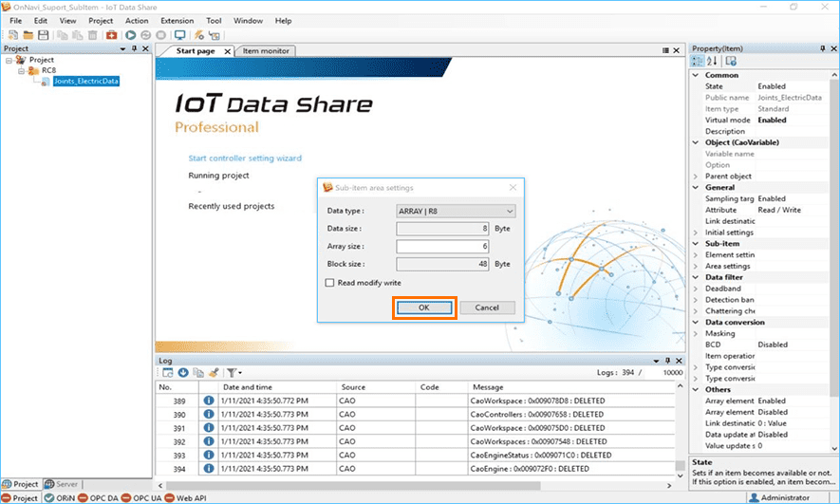This screenshot has width=840, height=504.
Task: Click the clear log brush icon
Action: 214,372
